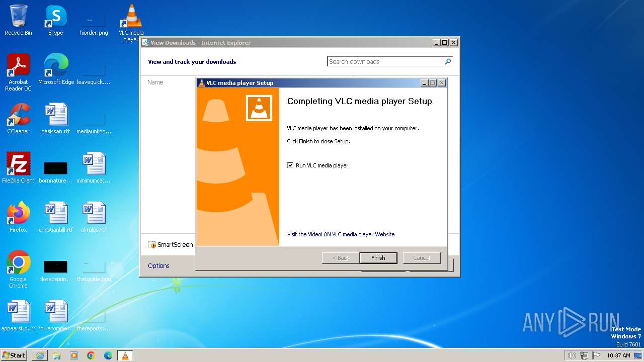
Task: Click Edge icon in taskbar
Action: tap(108, 355)
